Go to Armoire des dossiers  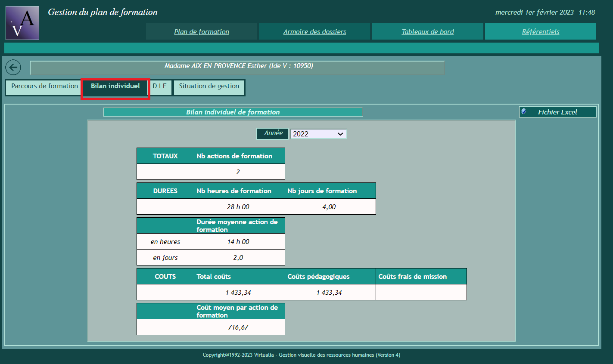[314, 31]
